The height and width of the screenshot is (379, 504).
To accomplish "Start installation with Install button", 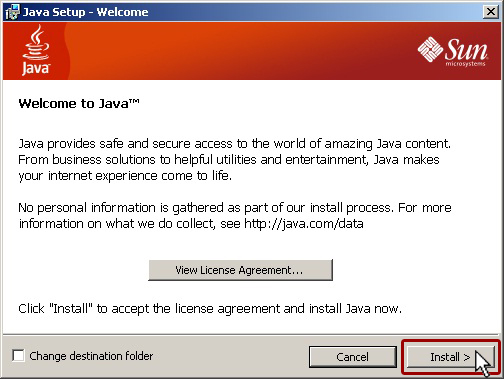I will [450, 357].
